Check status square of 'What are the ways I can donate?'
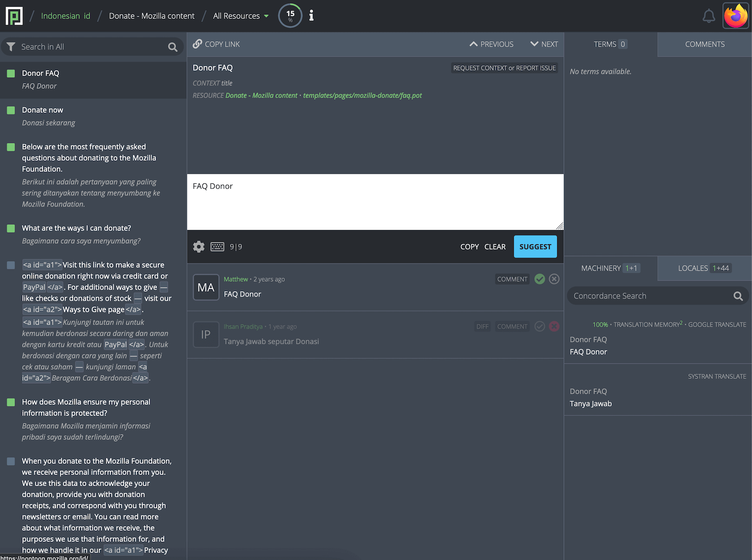Screen dimensions: 752x560 coord(11,228)
